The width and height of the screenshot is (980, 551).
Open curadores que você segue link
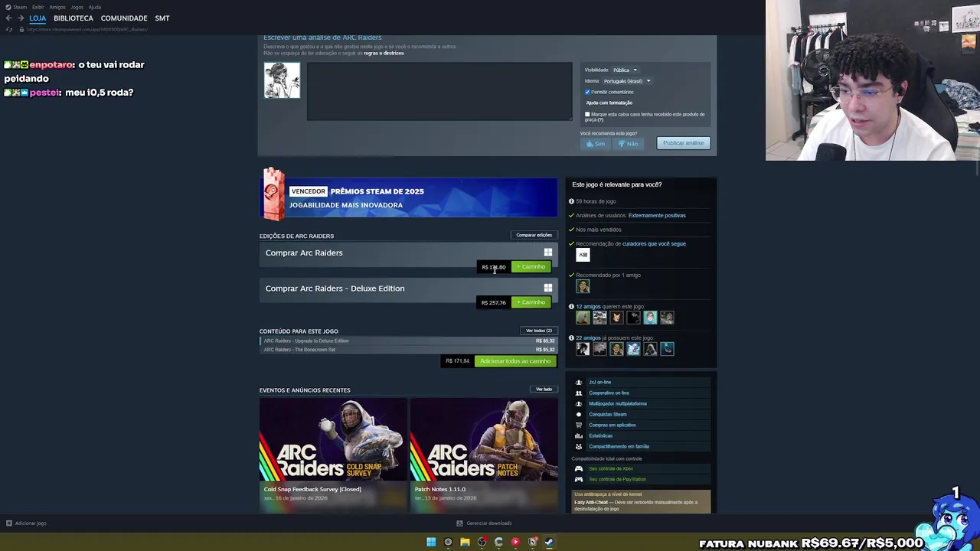pyautogui.click(x=654, y=244)
